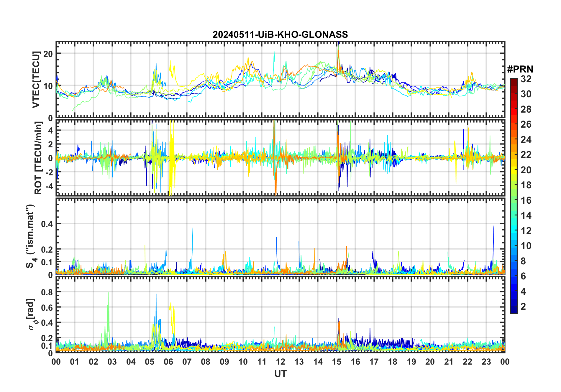Screen dimensions: 561x392
Task: Click the 10 tick on VTEC axis
Action: point(48,86)
